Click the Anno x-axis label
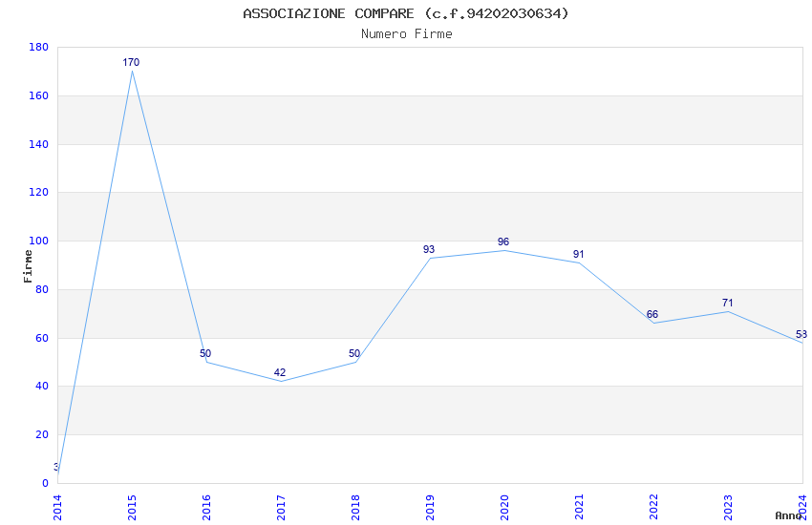This screenshot has height=525, width=812. coord(788,515)
